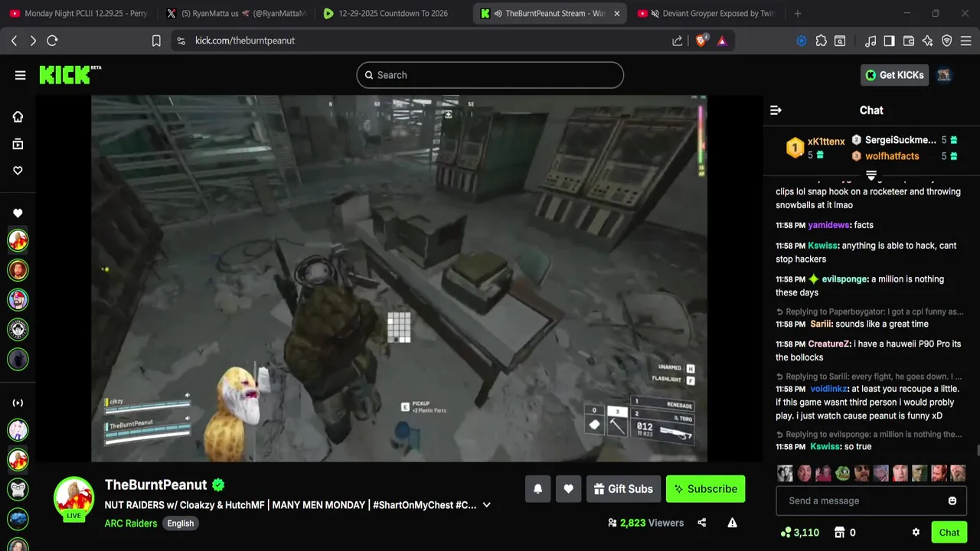The width and height of the screenshot is (980, 551).
Task: Open Brave Wallet icon
Action: pos(909,41)
